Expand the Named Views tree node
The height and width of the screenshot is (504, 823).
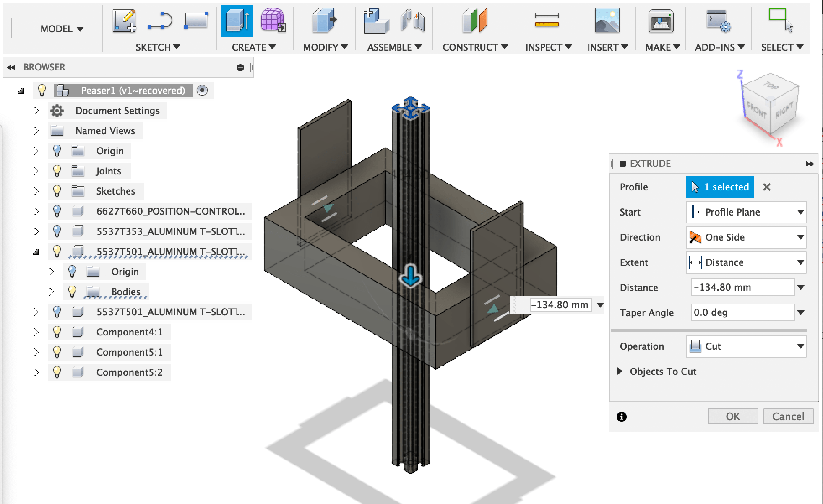(36, 131)
